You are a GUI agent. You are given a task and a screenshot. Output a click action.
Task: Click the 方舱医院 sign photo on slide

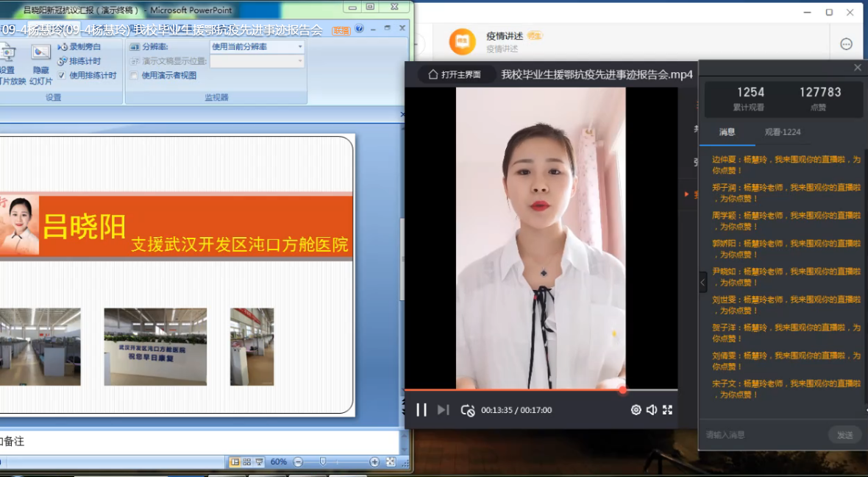click(155, 347)
